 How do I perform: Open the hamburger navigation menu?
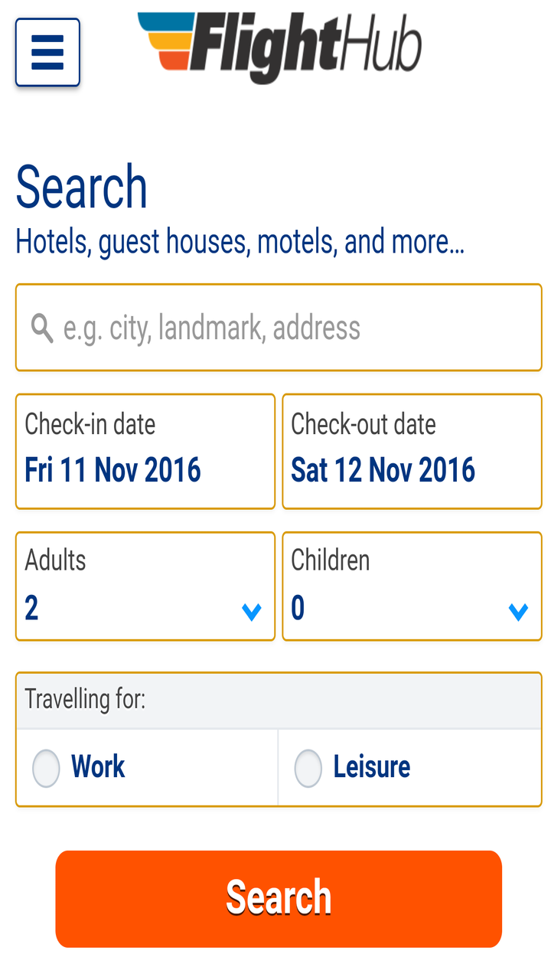coord(47,52)
